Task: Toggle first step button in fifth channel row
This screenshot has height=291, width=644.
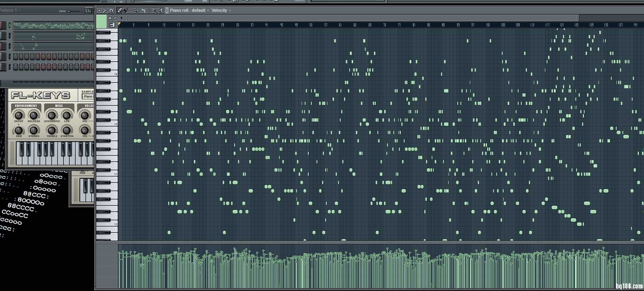Action: 15,67
